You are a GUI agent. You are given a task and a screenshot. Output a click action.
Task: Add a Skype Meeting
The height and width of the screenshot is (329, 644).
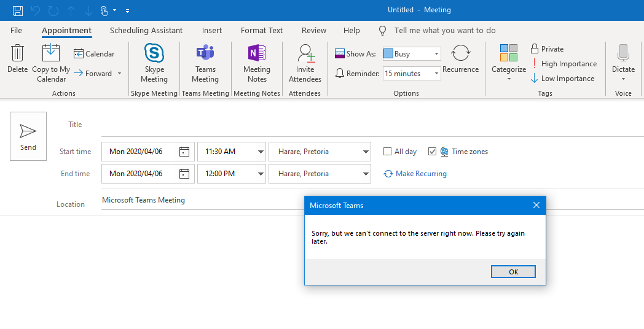154,63
